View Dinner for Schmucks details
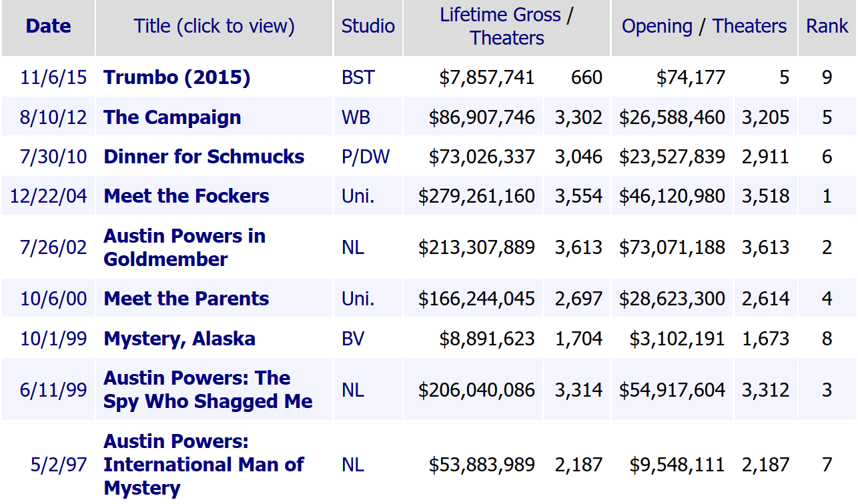 tap(203, 157)
